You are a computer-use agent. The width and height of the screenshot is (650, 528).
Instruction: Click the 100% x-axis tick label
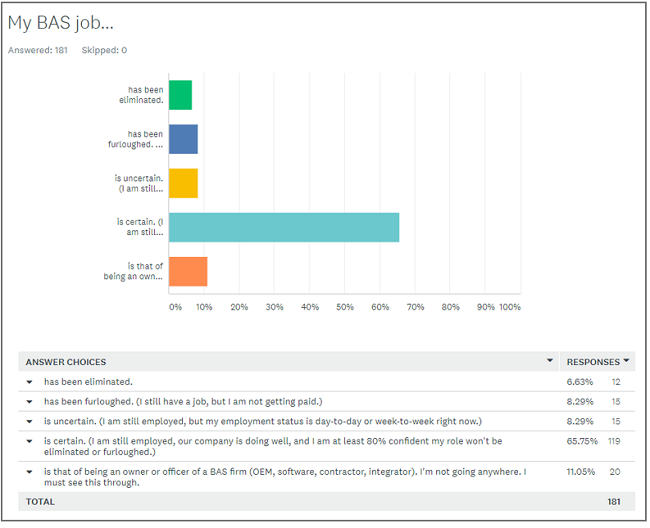coord(510,307)
